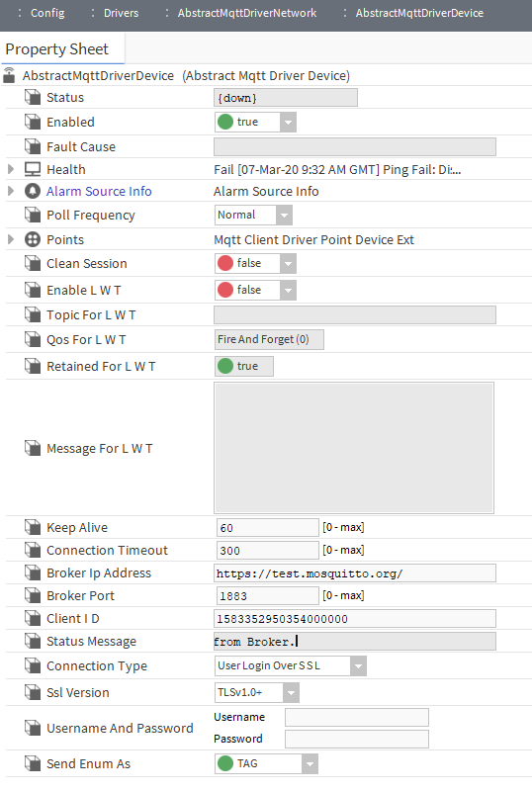The width and height of the screenshot is (532, 792).
Task: Click the Keep Alive property icon
Action: [33, 527]
